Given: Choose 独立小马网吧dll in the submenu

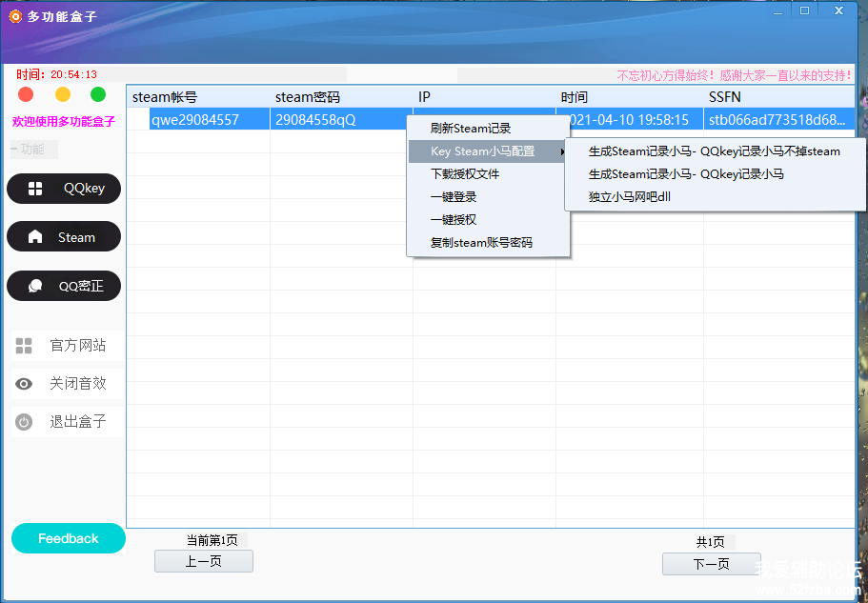Looking at the screenshot, I should pyautogui.click(x=630, y=197).
